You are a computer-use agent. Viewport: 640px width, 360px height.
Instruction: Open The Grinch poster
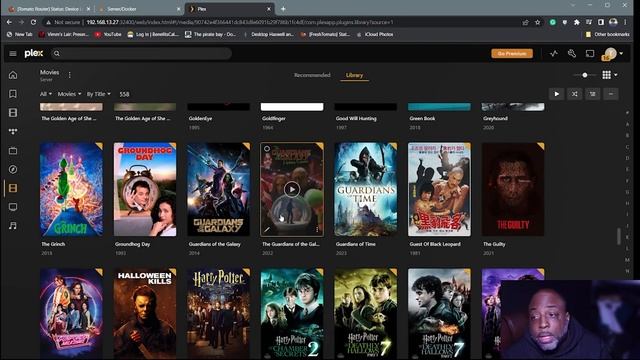(71, 189)
